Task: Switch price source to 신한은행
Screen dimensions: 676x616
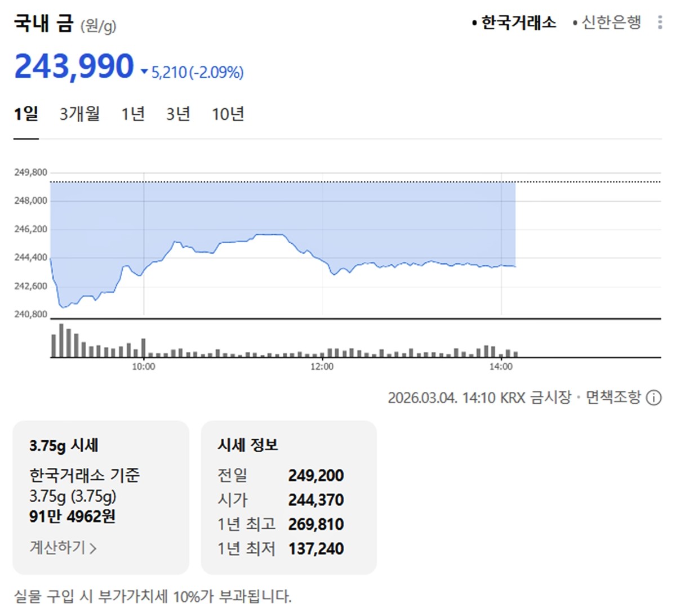Action: pyautogui.click(x=610, y=23)
